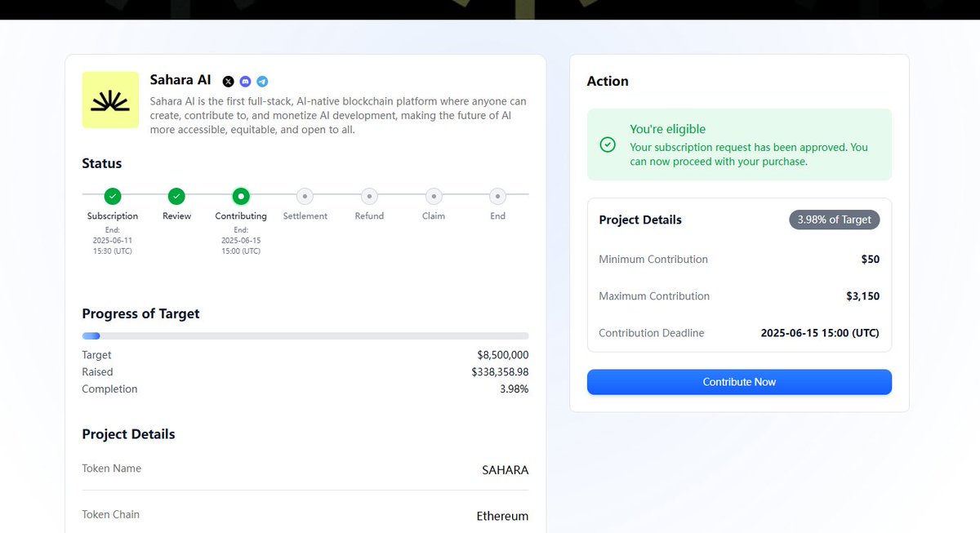Click the green check icon in eligibility banner
Screen dimensions: 980x533
click(x=608, y=144)
